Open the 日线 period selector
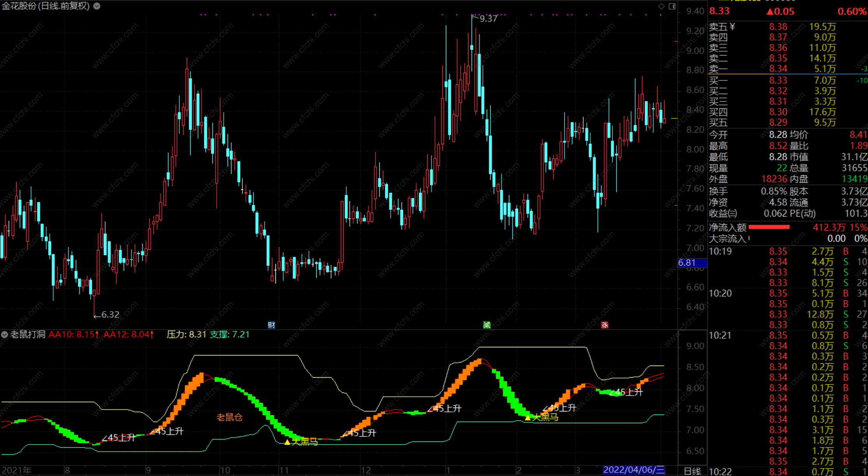Viewport: 868px width, 476px height. click(692, 471)
